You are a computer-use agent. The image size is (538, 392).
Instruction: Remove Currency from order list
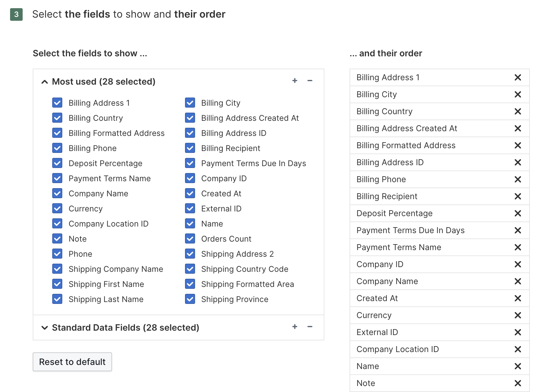point(518,315)
